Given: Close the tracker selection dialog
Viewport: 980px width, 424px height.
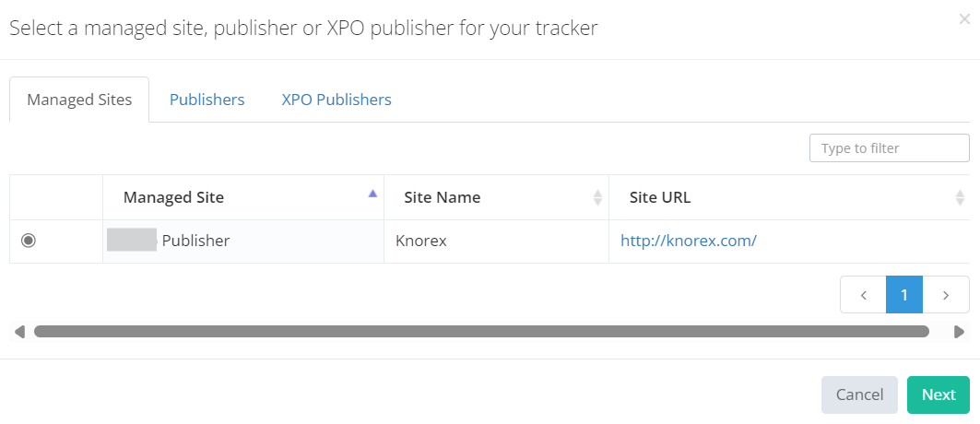Looking at the screenshot, I should pyautogui.click(x=964, y=19).
